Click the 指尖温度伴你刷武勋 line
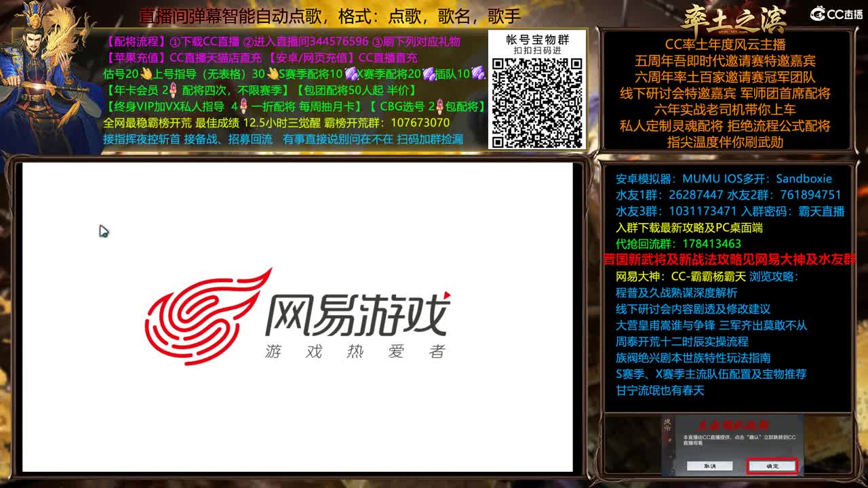 point(725,142)
